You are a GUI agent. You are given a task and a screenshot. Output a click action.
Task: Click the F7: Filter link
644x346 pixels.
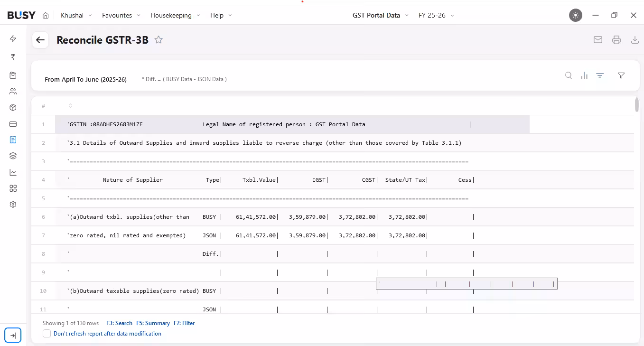click(x=184, y=323)
